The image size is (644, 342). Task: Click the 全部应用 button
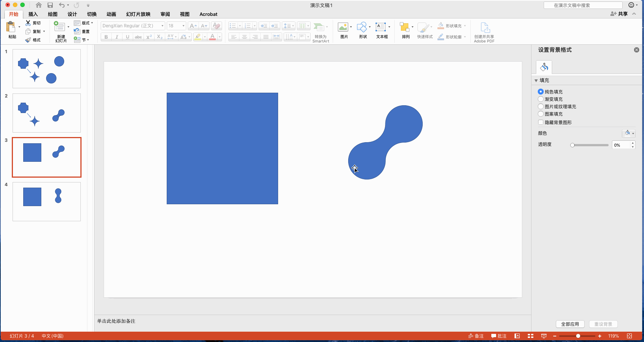pos(570,324)
